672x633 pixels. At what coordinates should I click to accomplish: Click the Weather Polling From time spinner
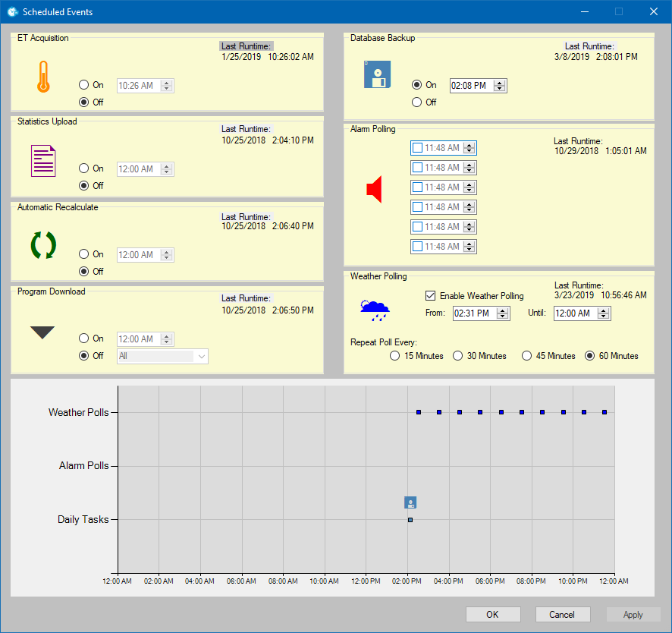coord(502,313)
